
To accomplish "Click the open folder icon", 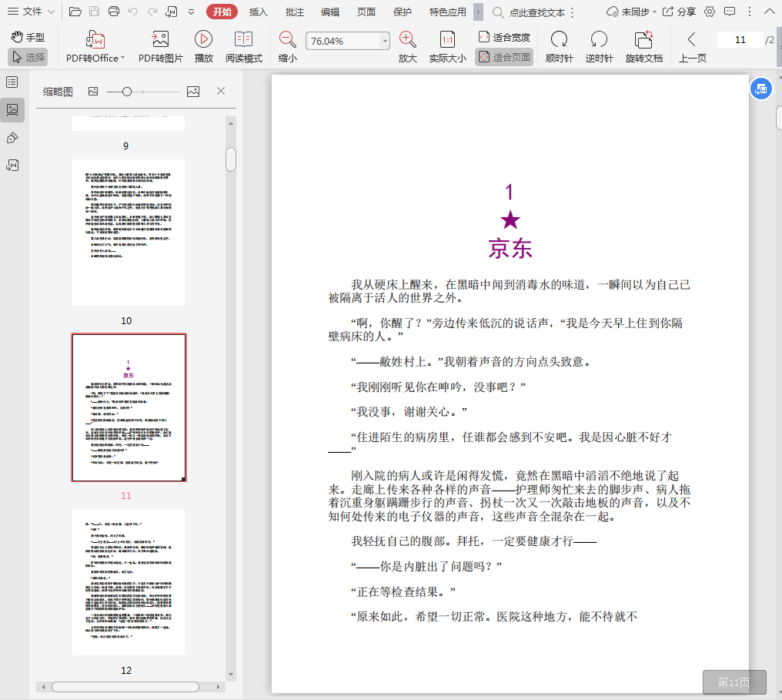I will (75, 12).
